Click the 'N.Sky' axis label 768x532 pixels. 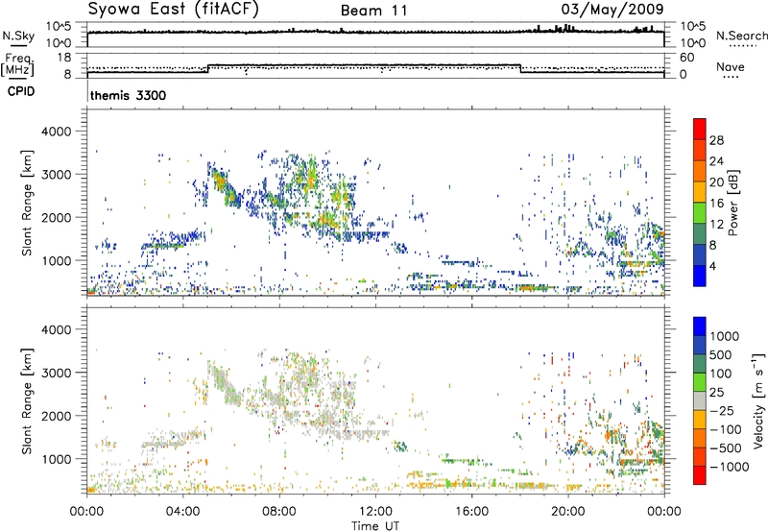coord(18,36)
